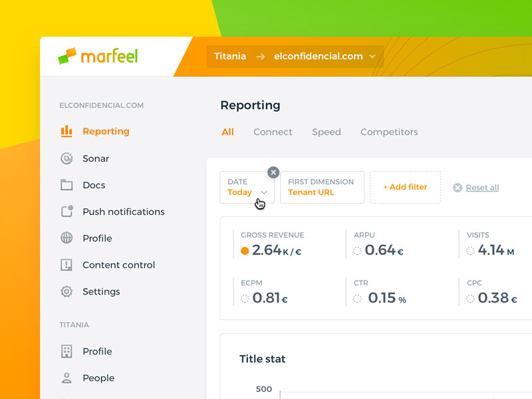
Task: Toggle the Gross Revenue orange radio dot
Action: pyautogui.click(x=245, y=251)
